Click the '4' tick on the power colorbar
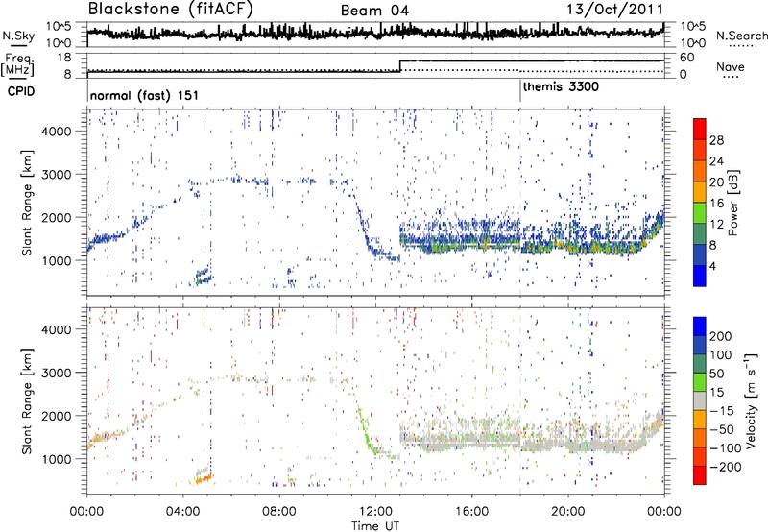The width and height of the screenshot is (768, 532). pyautogui.click(x=712, y=266)
